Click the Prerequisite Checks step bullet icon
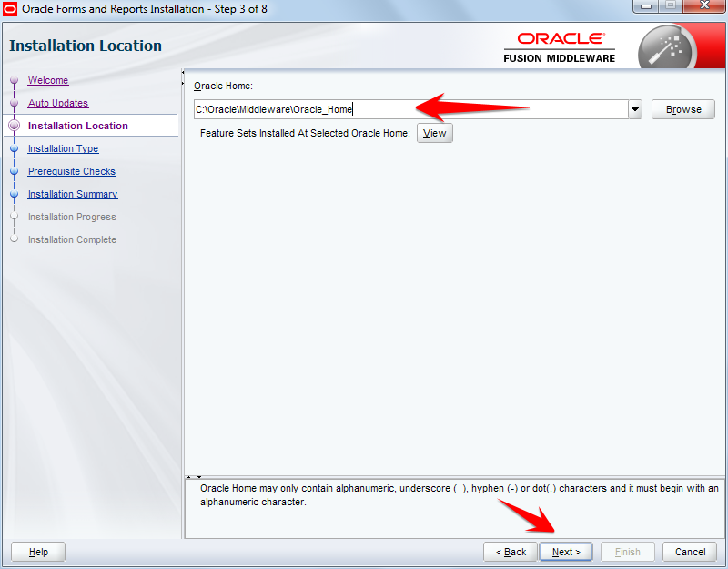The height and width of the screenshot is (569, 728). [15, 171]
